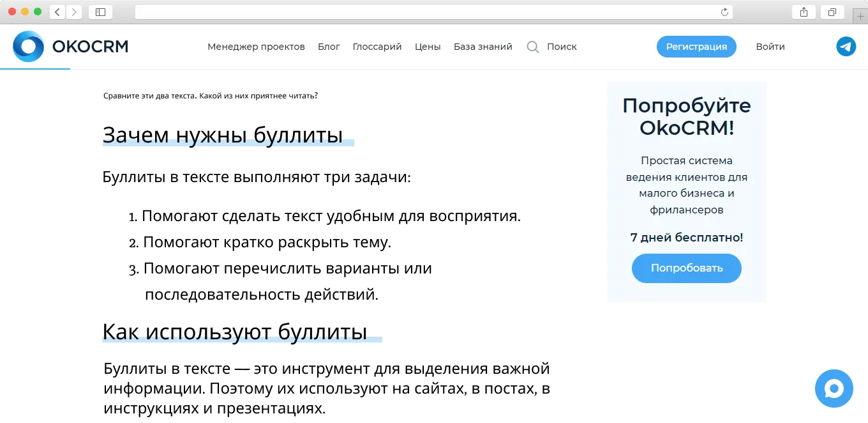Reload the page using refresh icon
Screen dimensions: 868x423
pos(724,12)
